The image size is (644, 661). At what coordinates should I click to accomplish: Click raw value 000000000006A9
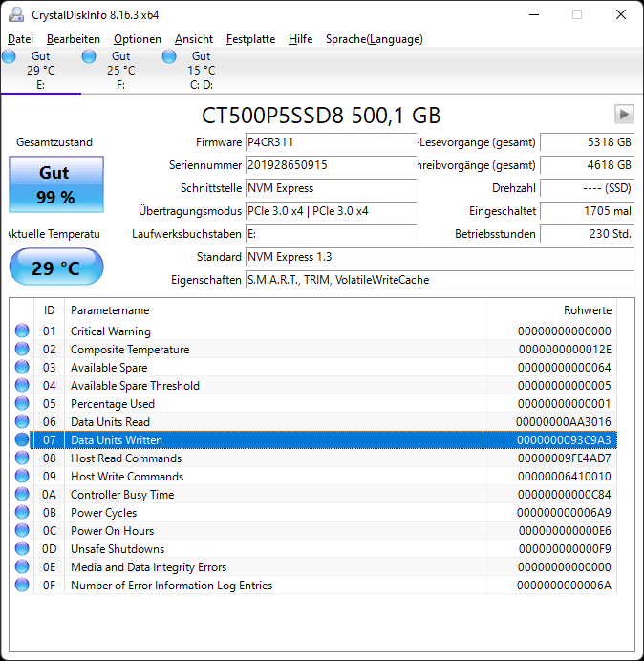(564, 513)
